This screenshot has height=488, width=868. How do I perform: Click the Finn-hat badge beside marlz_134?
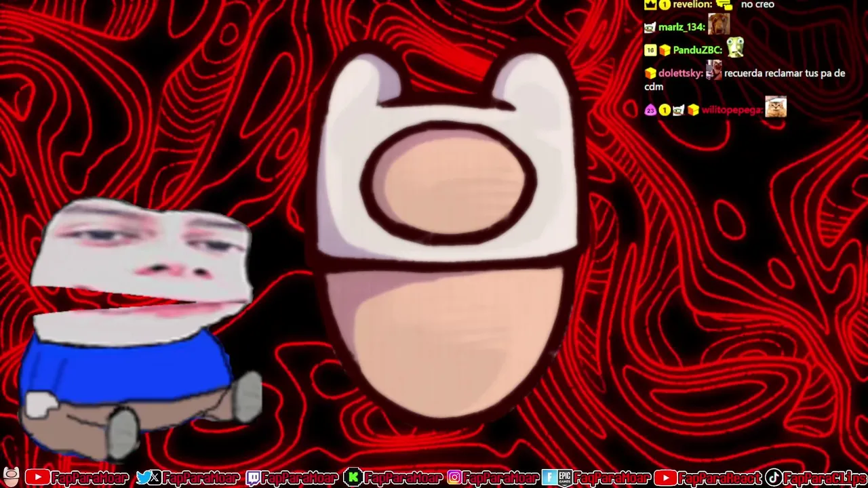[650, 28]
